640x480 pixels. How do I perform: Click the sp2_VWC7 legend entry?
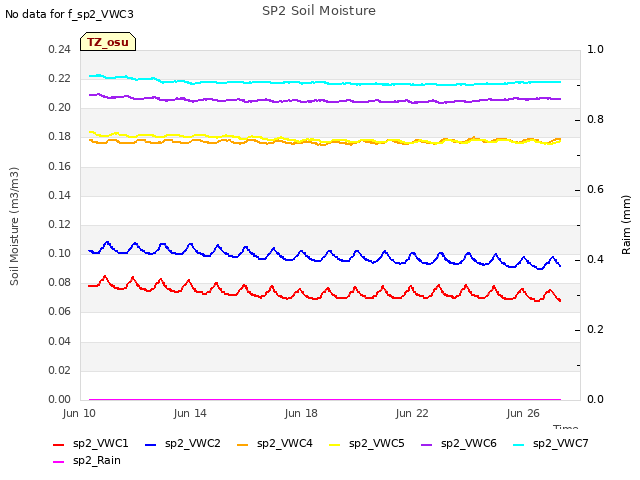(551, 444)
